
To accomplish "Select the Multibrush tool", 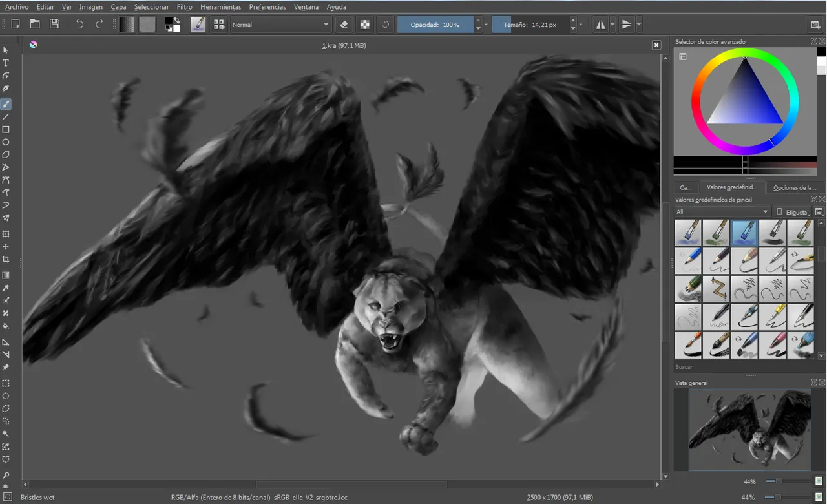I will 6,218.
